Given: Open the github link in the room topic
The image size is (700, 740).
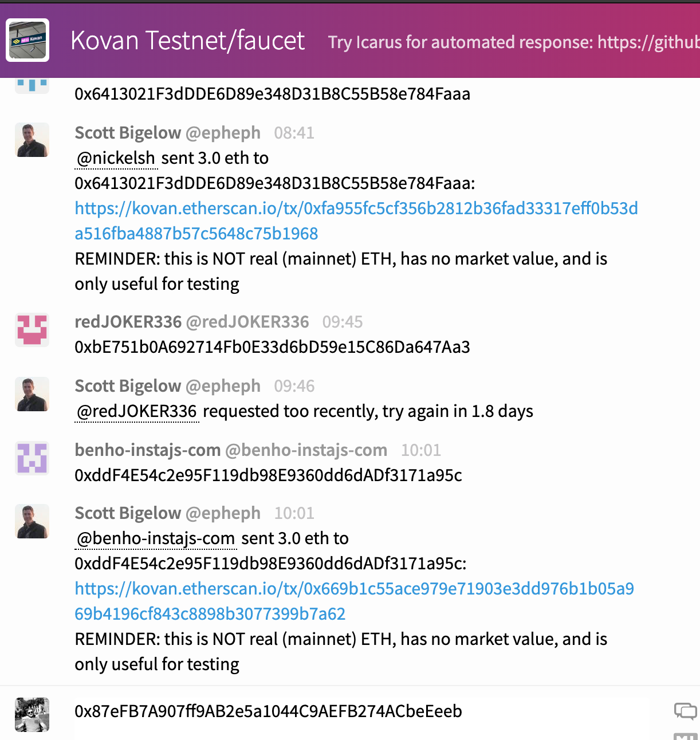Looking at the screenshot, I should (648, 42).
